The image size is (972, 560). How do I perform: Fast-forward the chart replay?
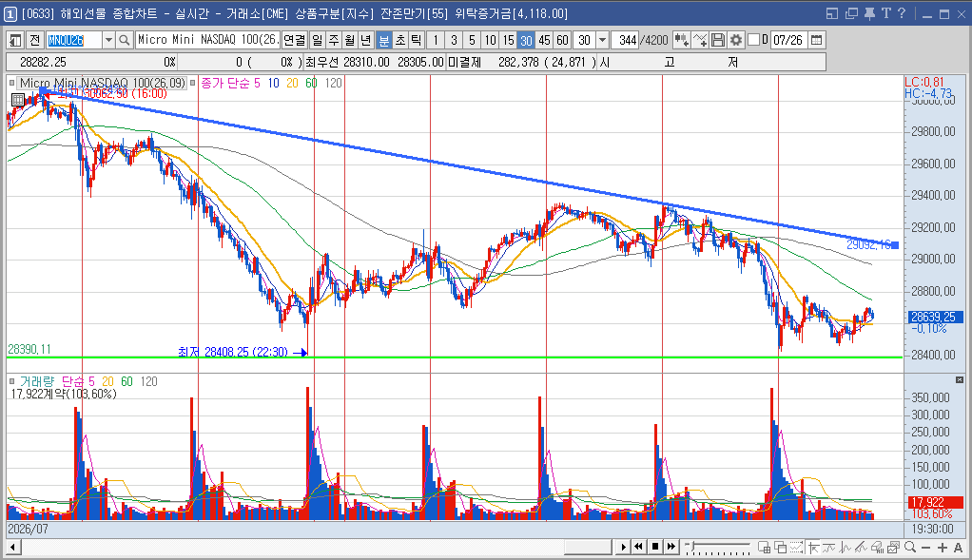pyautogui.click(x=671, y=547)
